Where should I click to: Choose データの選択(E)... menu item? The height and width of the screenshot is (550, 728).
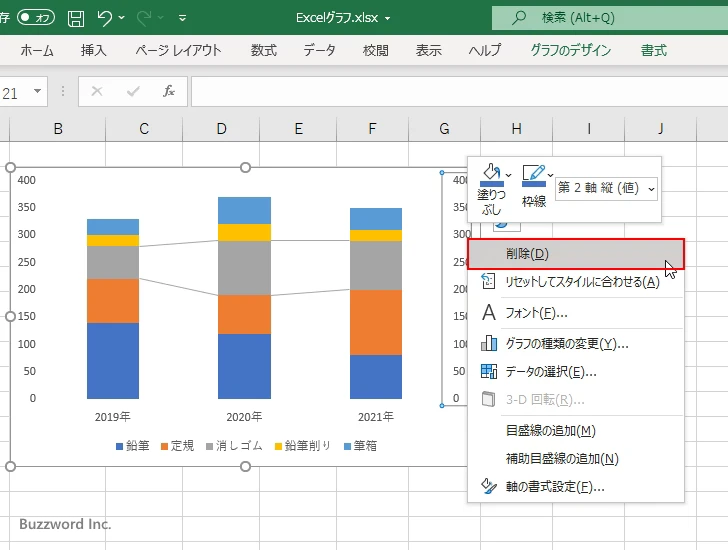tap(576, 372)
